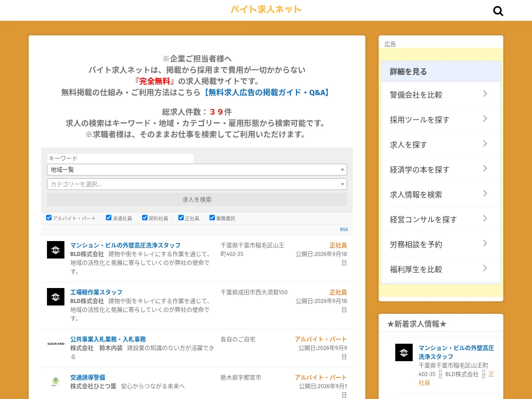This screenshot has width=532, height=399.
Task: Click SUZUKI NAISO logo beside 公共事業入札業務 listing
Action: click(56, 344)
